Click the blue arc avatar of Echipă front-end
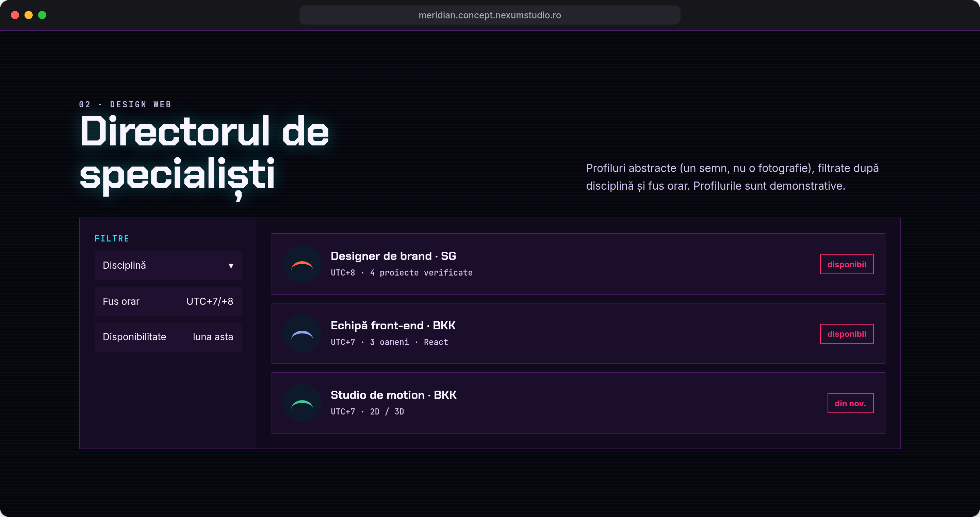This screenshot has height=517, width=980. pyautogui.click(x=302, y=333)
